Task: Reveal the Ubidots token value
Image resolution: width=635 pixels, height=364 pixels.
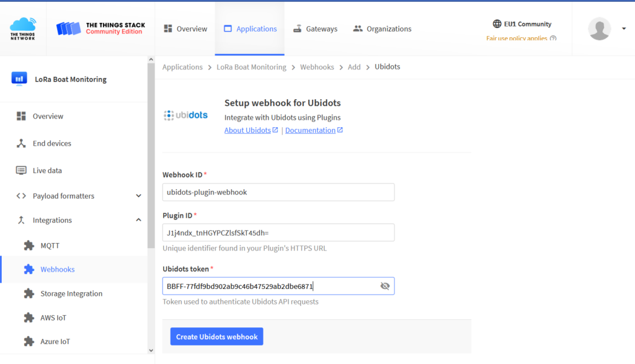Action: 384,286
